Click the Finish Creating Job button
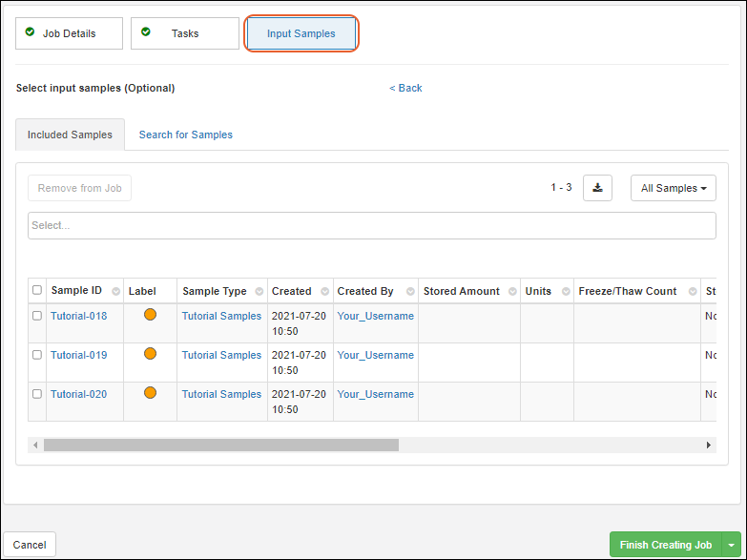The image size is (747, 560). point(665,545)
